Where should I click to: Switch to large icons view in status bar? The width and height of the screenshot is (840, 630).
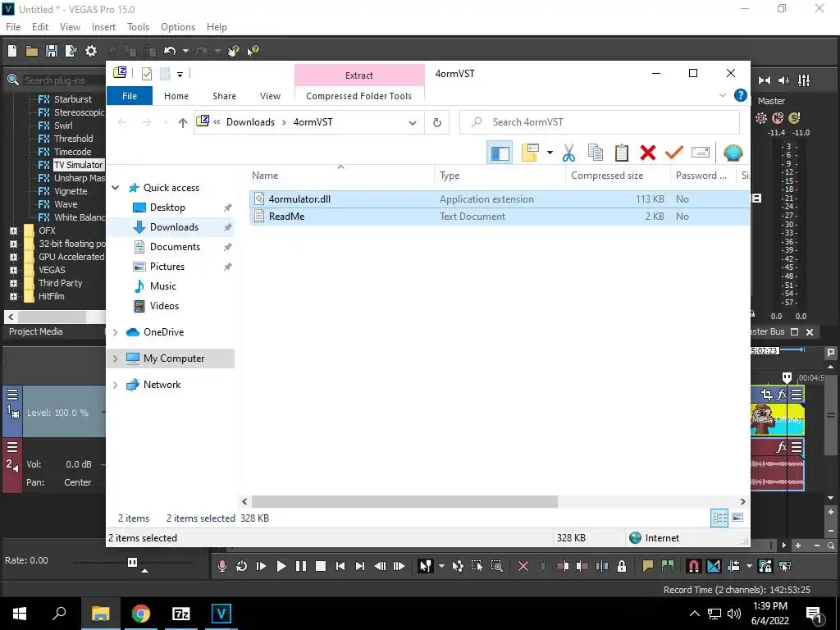click(x=737, y=518)
